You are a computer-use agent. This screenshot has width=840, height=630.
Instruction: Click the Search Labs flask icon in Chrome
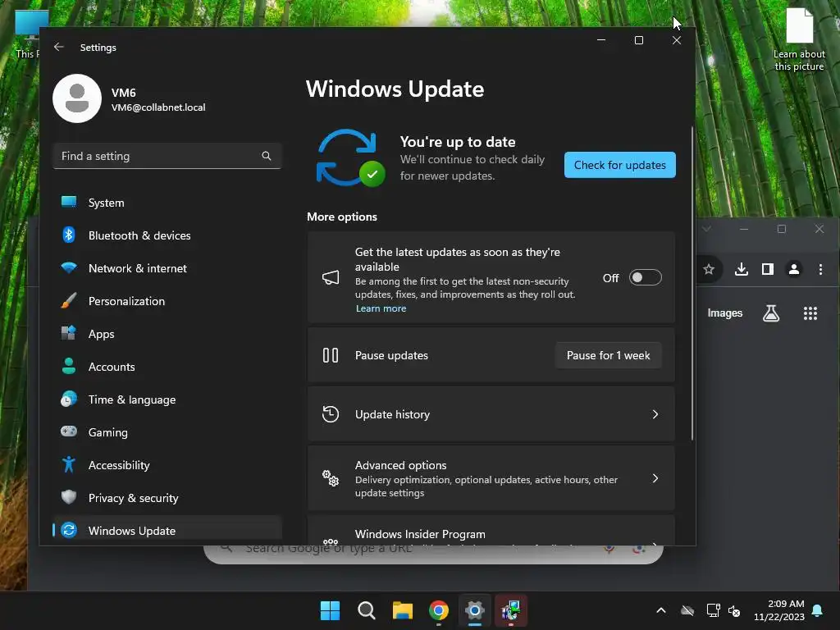[x=771, y=313]
